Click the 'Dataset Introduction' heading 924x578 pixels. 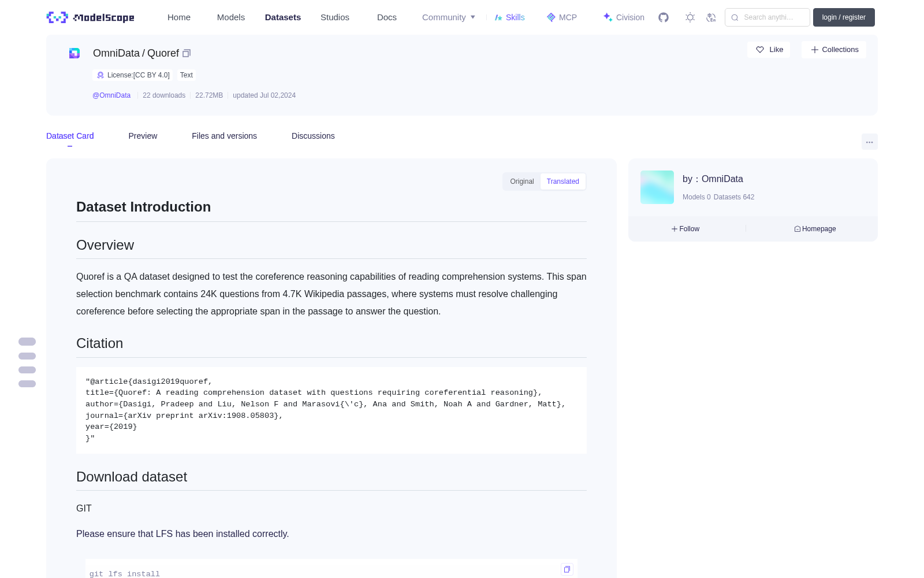coord(143,207)
